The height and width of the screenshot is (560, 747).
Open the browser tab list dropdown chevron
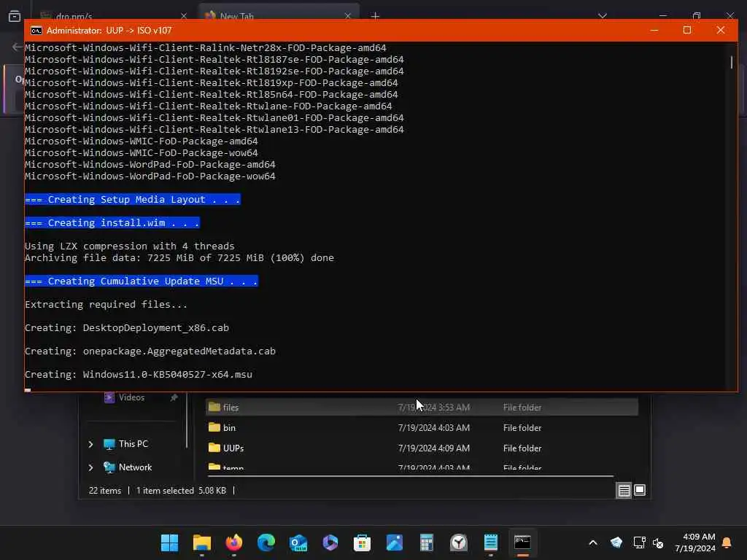[x=603, y=16]
